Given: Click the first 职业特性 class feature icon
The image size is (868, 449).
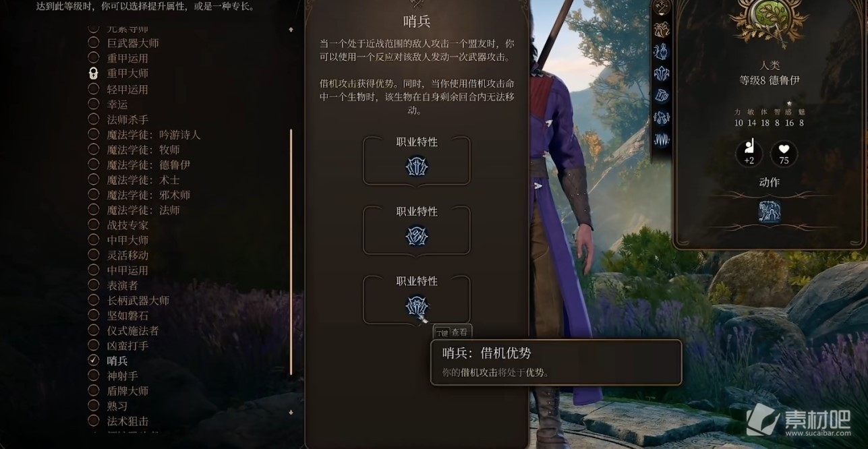Looking at the screenshot, I should (x=417, y=167).
